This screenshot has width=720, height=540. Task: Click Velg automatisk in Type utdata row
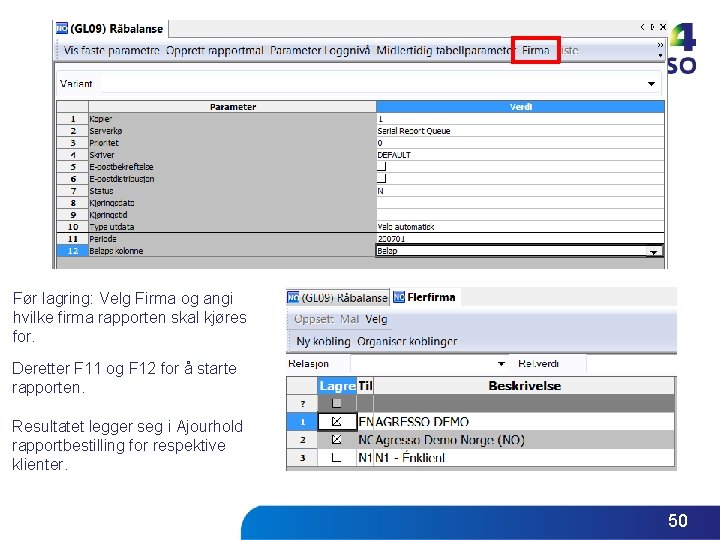click(520, 227)
